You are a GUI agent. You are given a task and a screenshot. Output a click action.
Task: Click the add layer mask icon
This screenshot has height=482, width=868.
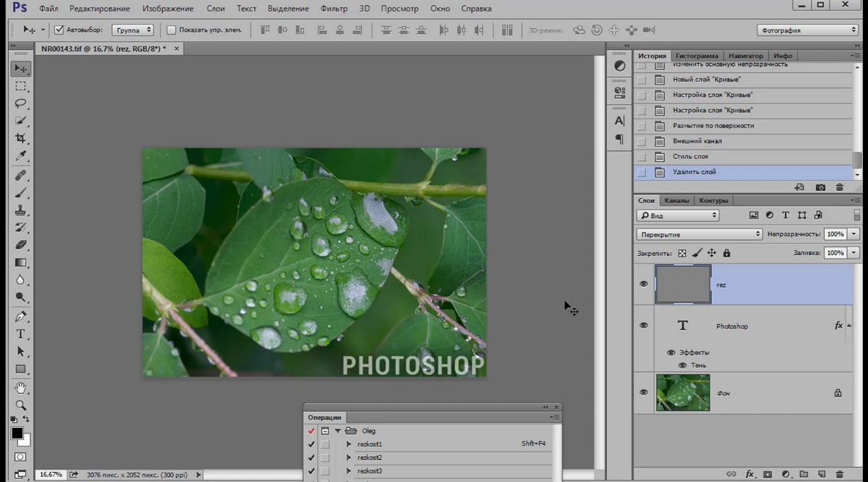(x=767, y=475)
